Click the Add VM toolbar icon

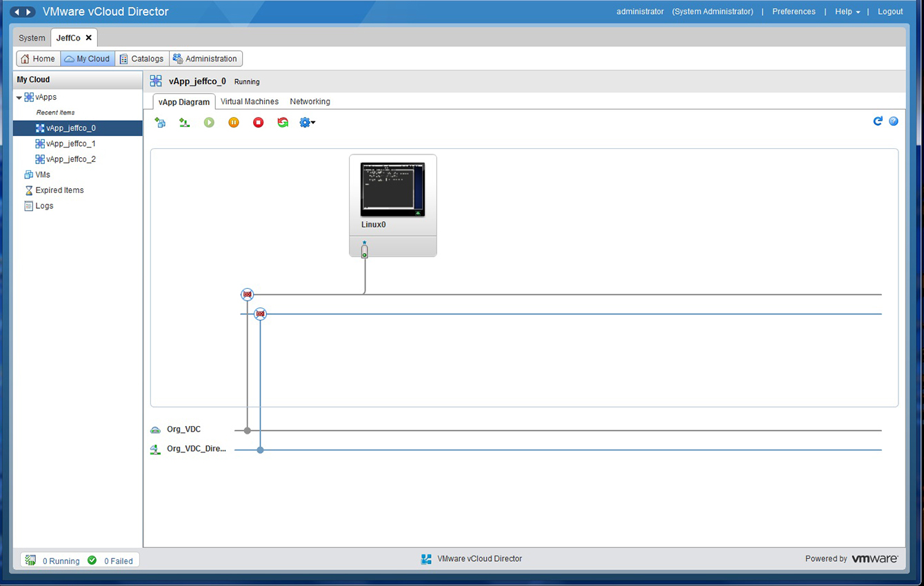click(x=160, y=123)
